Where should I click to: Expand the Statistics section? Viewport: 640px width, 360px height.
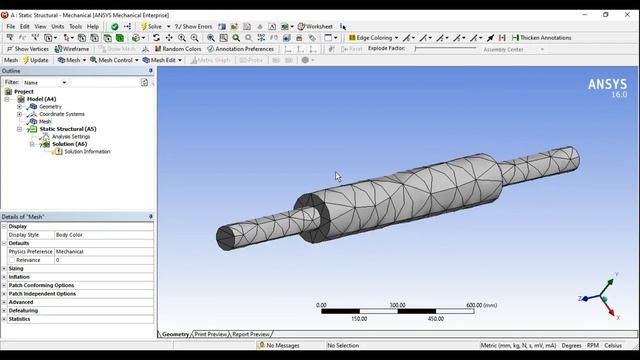tap(4, 319)
